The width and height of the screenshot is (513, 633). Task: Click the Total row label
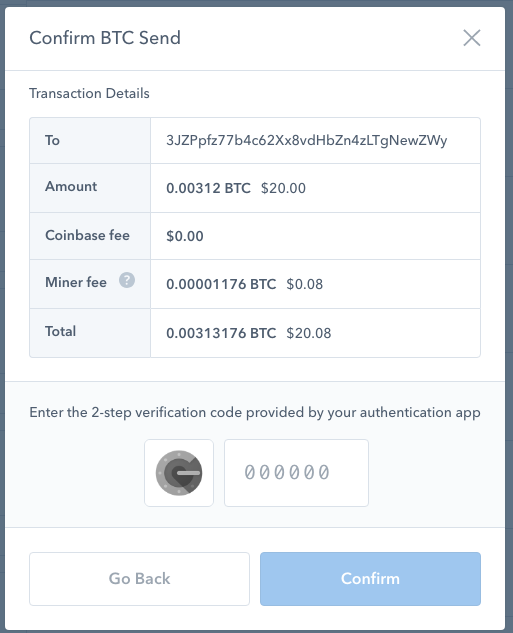point(61,331)
